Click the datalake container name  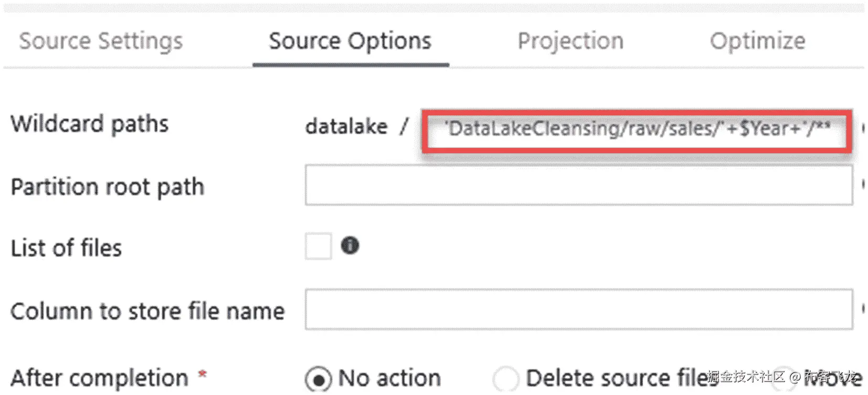pos(347,127)
